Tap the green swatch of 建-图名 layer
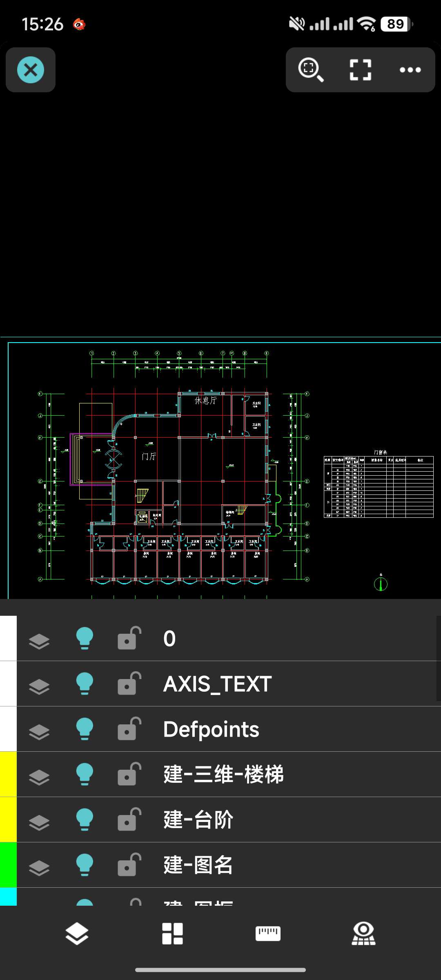This screenshot has width=441, height=980. click(x=8, y=865)
